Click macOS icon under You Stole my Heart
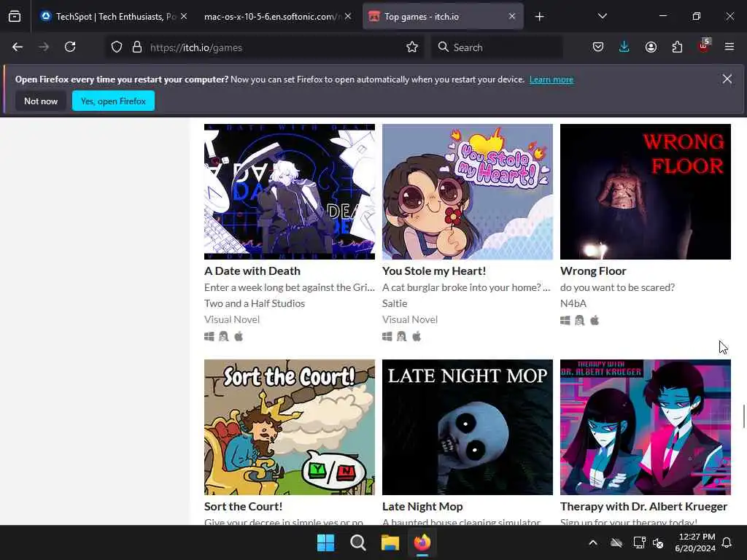The image size is (747, 560). click(x=417, y=337)
